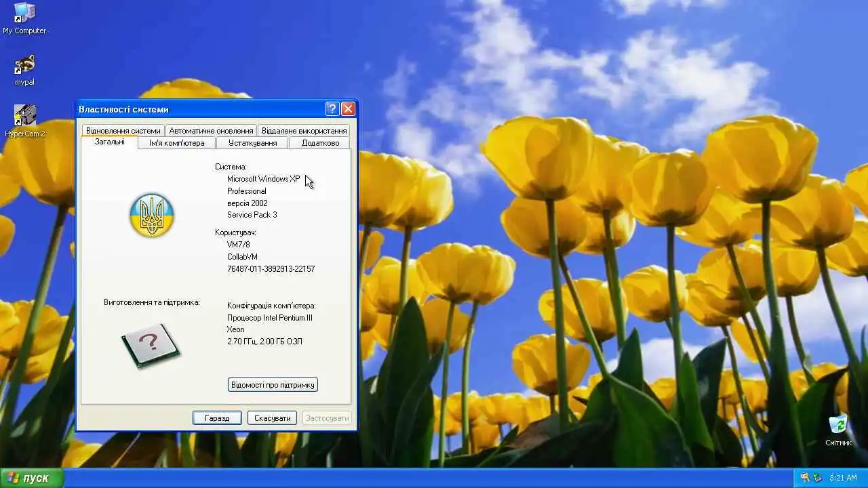Click the Властивості системи title bar
Screen dimensions: 868x488
[x=200, y=108]
